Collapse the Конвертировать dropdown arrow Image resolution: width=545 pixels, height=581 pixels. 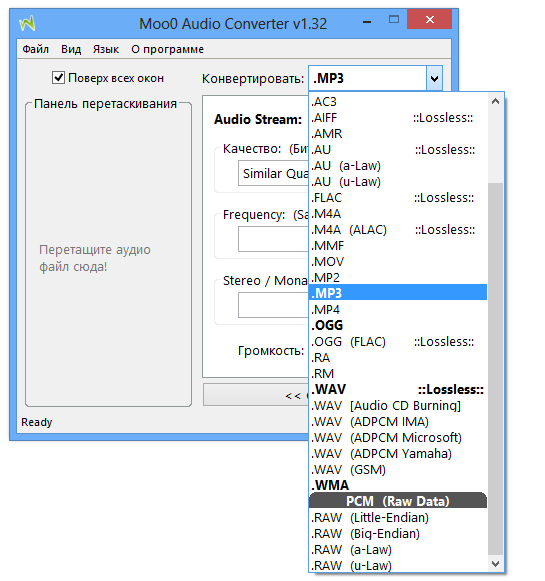click(x=434, y=78)
